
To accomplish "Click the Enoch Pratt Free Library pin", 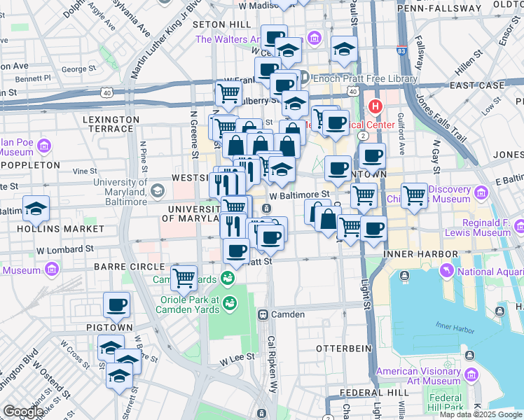I will (x=304, y=78).
